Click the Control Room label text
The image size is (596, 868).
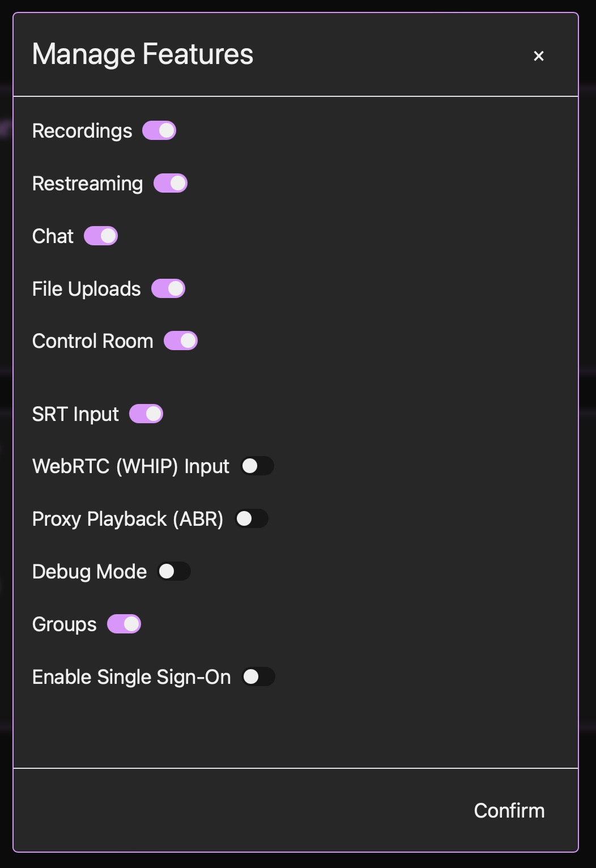pyautogui.click(x=93, y=341)
